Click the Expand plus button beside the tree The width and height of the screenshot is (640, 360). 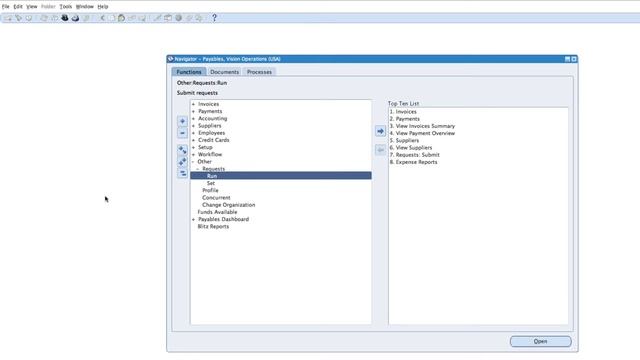coord(182,121)
